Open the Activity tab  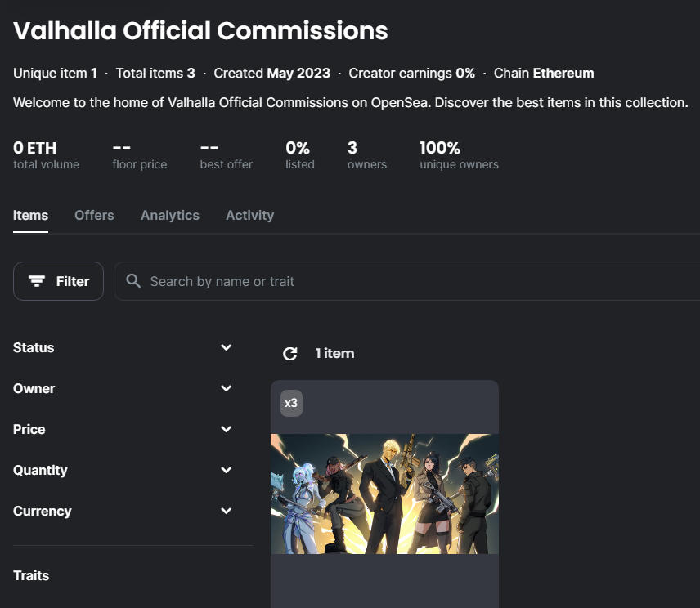pyautogui.click(x=250, y=216)
